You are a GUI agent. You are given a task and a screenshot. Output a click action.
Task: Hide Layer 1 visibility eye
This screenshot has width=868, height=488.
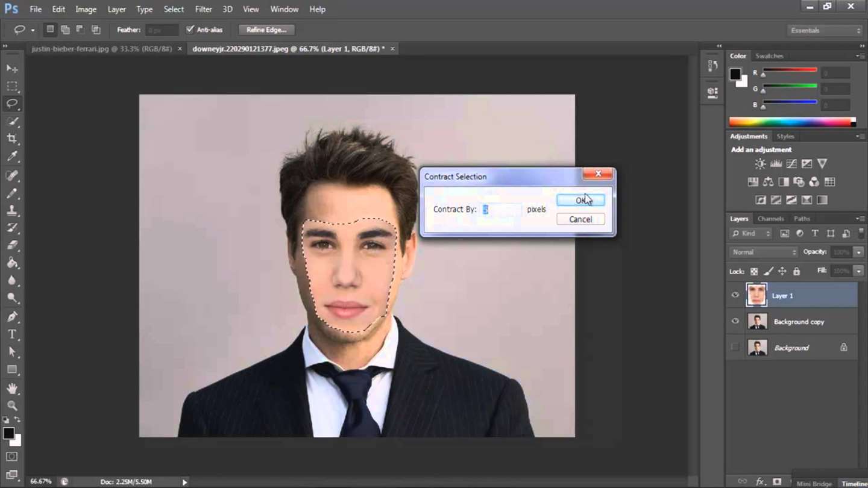735,295
